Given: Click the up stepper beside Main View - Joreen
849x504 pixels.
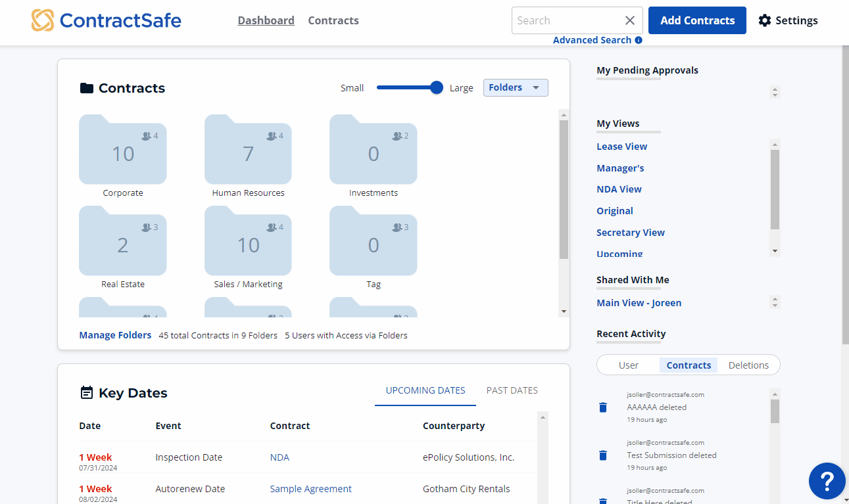Looking at the screenshot, I should pyautogui.click(x=775, y=298).
